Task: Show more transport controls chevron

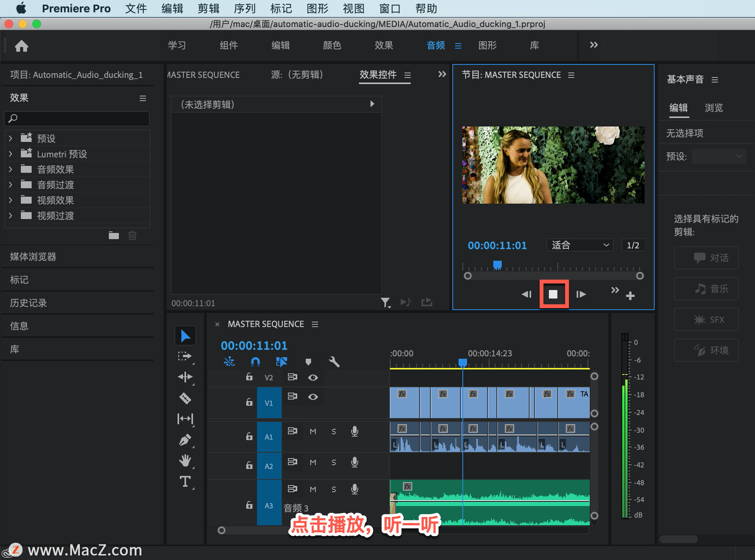Action: [615, 290]
